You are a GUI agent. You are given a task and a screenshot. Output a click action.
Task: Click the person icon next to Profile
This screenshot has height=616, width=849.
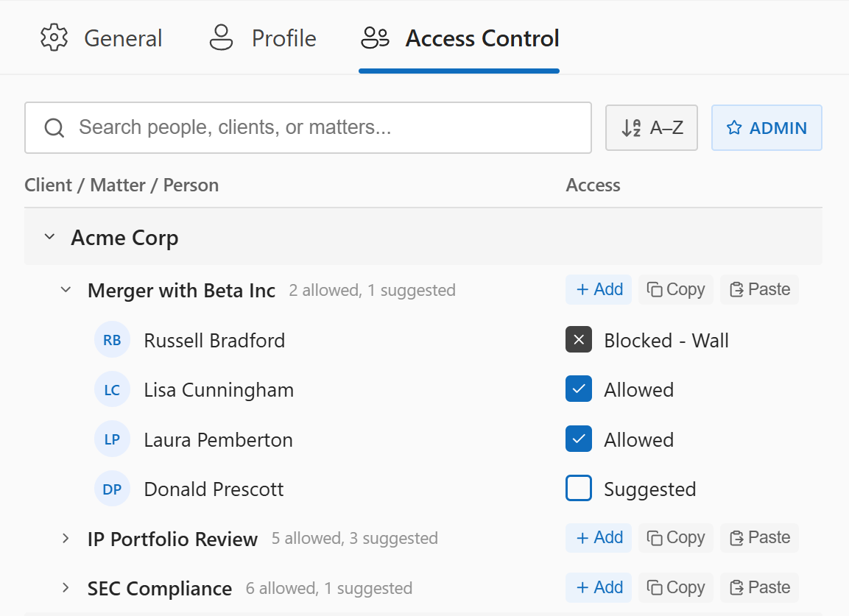click(x=221, y=38)
